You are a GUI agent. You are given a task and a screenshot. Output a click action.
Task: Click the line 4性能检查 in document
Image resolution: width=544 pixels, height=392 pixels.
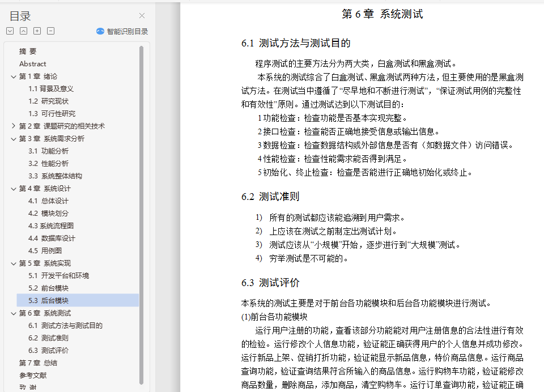tap(332, 159)
